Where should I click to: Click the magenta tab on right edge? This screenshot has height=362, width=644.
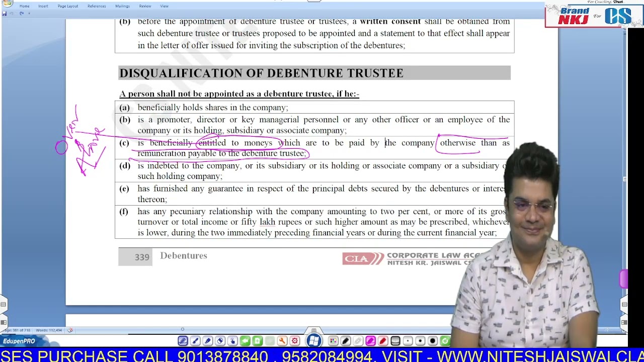[x=623, y=279]
